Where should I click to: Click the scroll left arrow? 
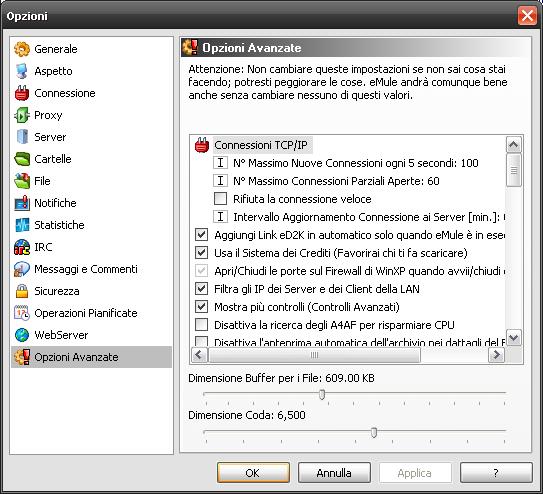[x=199, y=354]
